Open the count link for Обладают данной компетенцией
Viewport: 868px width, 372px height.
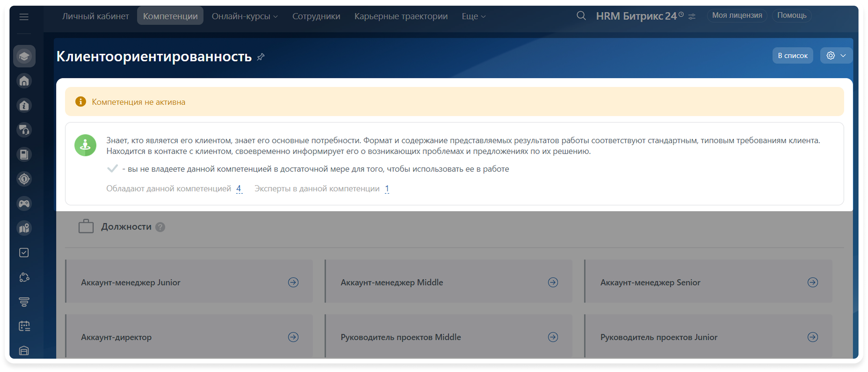pyautogui.click(x=239, y=188)
